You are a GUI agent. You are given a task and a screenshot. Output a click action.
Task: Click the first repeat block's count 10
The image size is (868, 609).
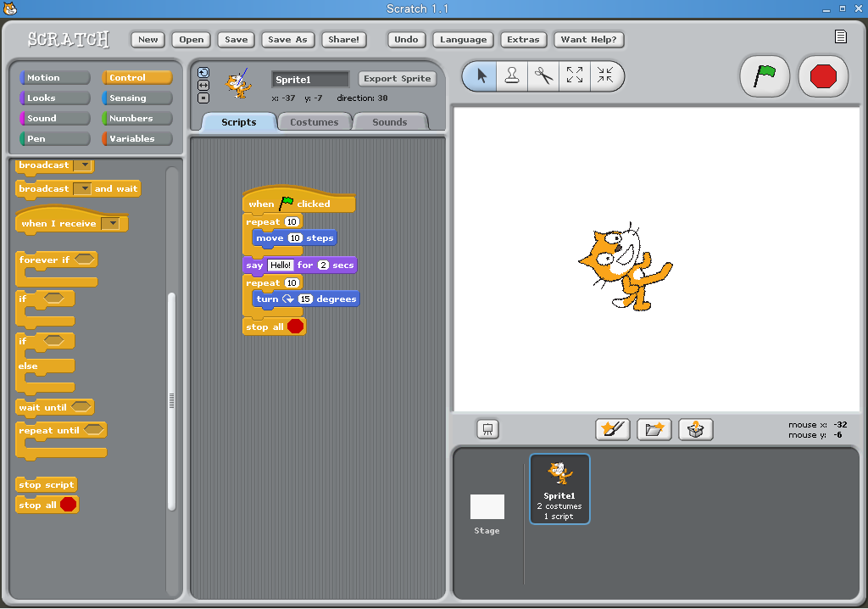pos(292,221)
